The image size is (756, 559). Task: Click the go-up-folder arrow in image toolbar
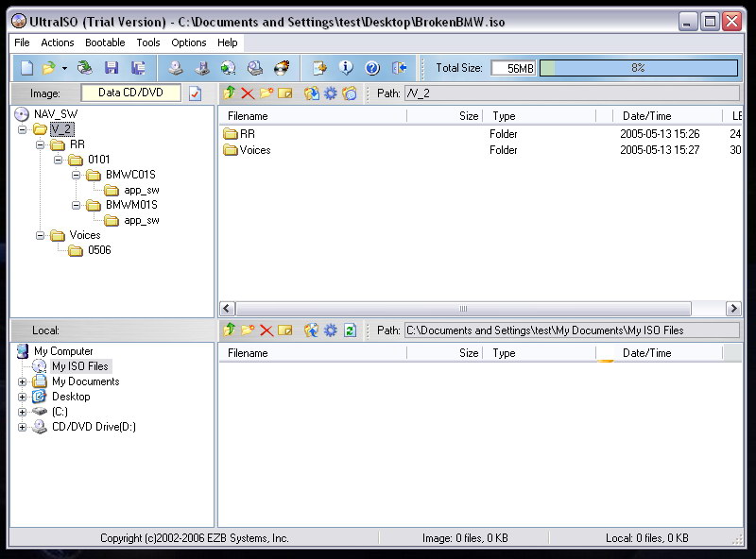[x=229, y=93]
